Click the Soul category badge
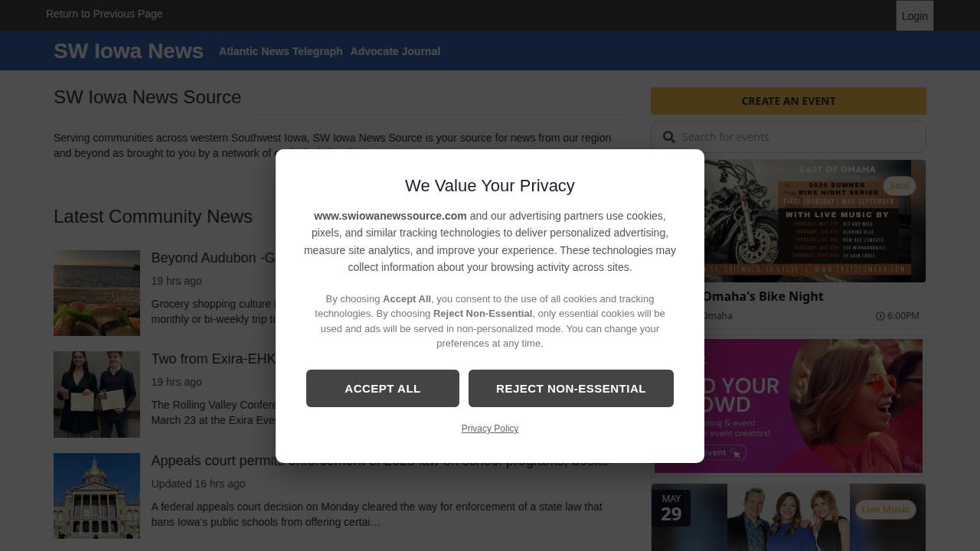 point(899,186)
